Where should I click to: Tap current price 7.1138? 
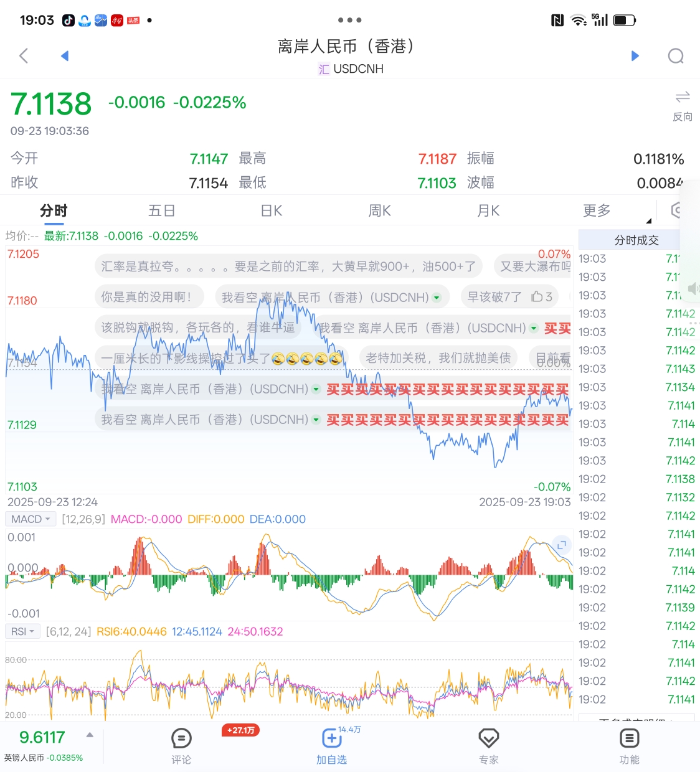coord(51,104)
